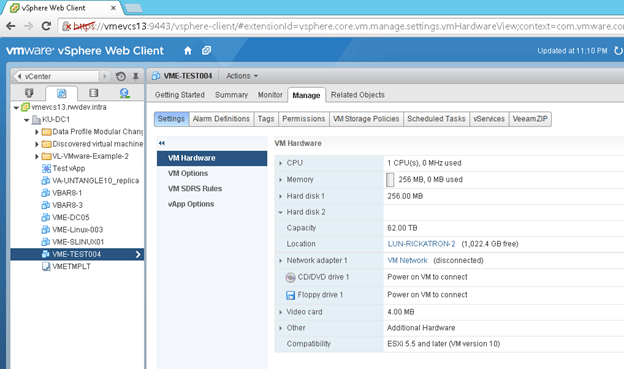Expand the Data Profile Modular folder
The width and height of the screenshot is (624, 369).
pyautogui.click(x=37, y=132)
